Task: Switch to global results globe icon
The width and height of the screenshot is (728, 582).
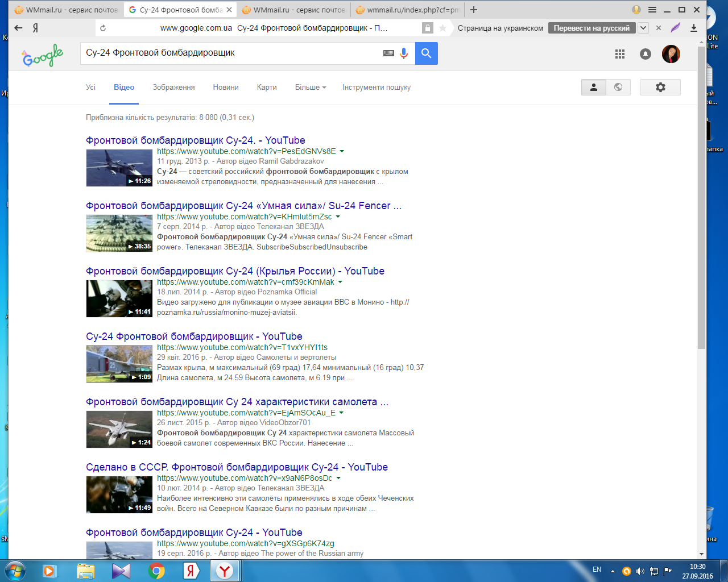Action: pyautogui.click(x=618, y=87)
